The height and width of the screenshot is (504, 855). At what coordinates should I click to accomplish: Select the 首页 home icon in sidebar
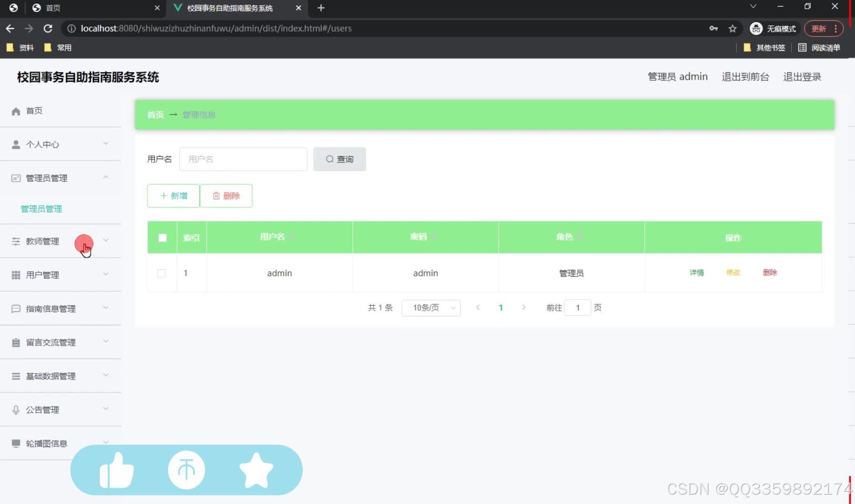pos(15,111)
